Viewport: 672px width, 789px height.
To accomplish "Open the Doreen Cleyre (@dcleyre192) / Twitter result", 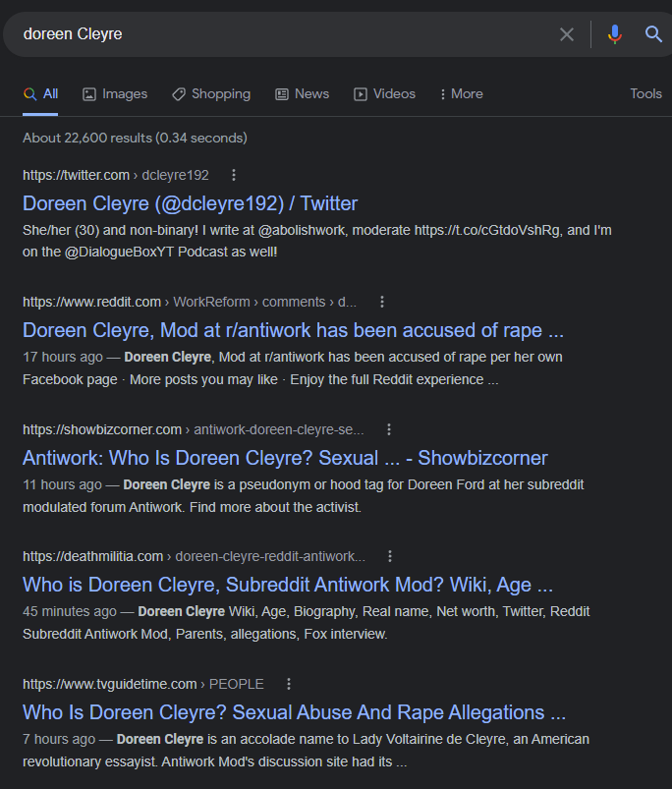I will coord(190,203).
